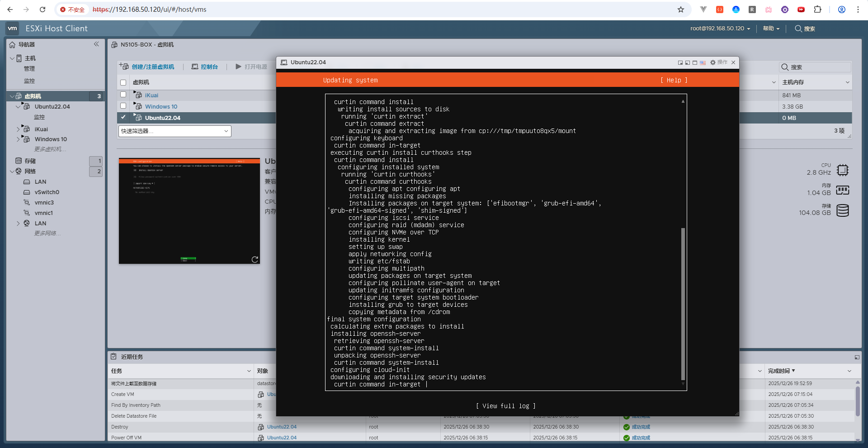
Task: Open the browser extensions puzzle icon
Action: (817, 10)
